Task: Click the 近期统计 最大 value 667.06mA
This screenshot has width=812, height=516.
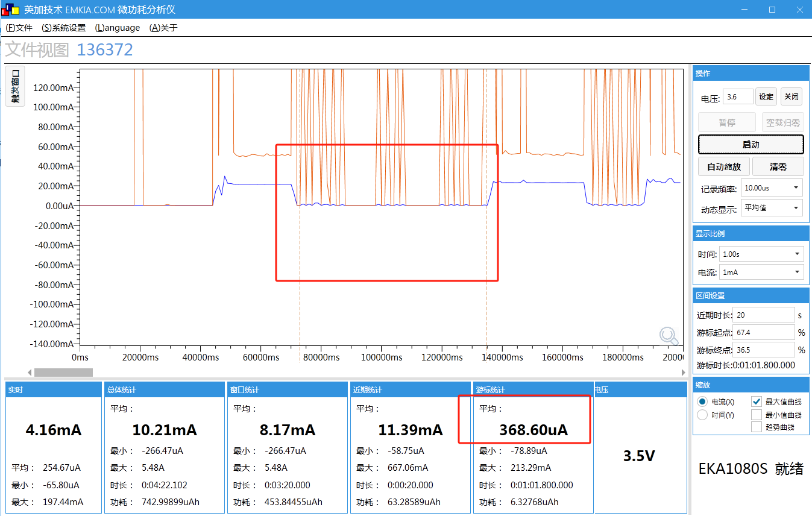Action: [407, 468]
